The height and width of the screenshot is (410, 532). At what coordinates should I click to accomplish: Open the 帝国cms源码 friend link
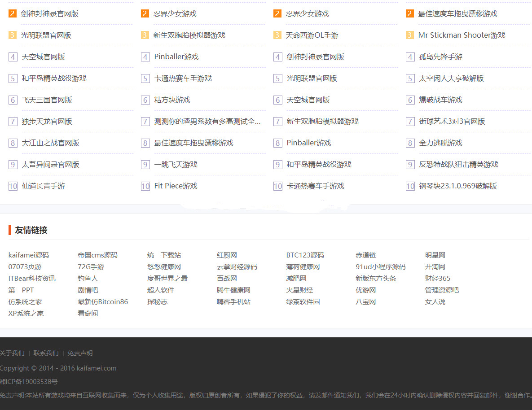point(97,255)
